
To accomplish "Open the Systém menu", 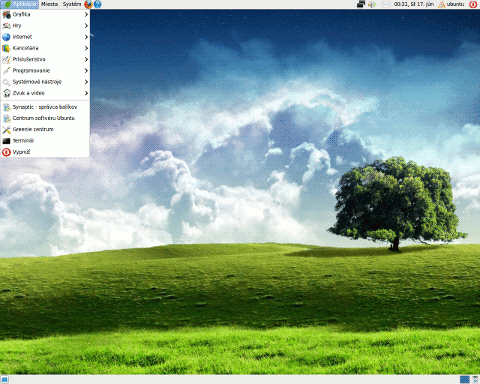I will [72, 4].
